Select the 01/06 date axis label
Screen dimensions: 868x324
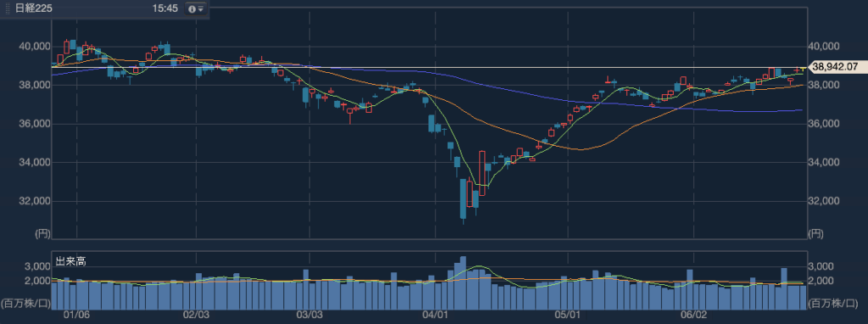76,315
